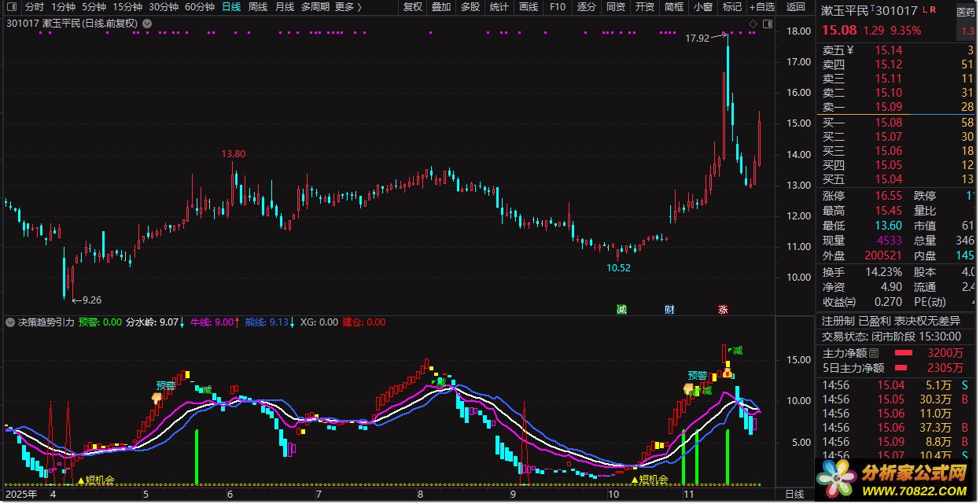Click the panel layout icon at chart top right
The height and width of the screenshot is (504, 980).
click(x=767, y=24)
